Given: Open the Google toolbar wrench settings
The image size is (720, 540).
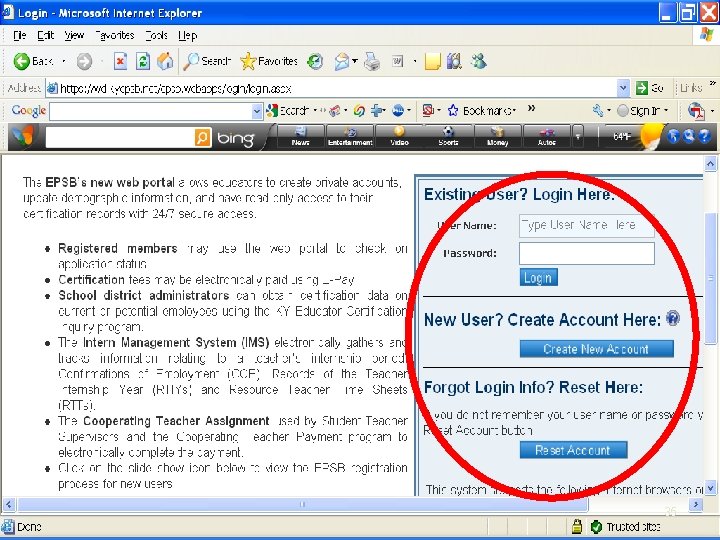Looking at the screenshot, I should coord(597,111).
